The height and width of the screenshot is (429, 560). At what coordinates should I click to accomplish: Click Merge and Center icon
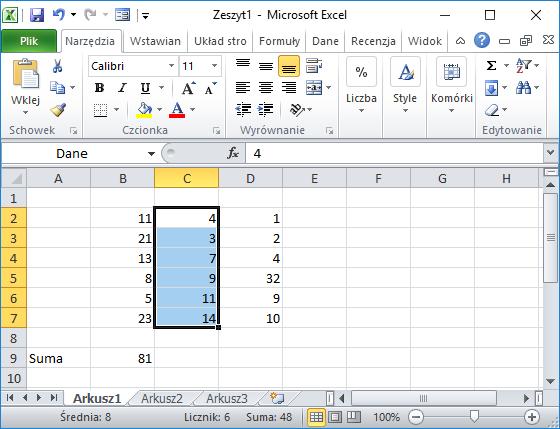pos(314,88)
